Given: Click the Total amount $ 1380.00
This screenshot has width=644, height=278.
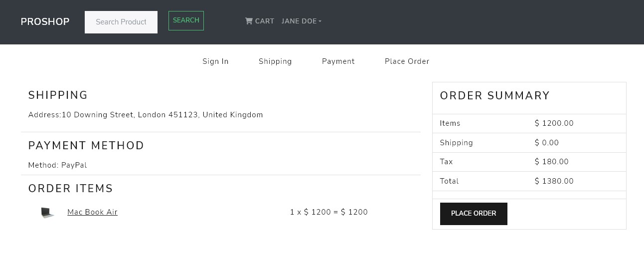Looking at the screenshot, I should [554, 181].
